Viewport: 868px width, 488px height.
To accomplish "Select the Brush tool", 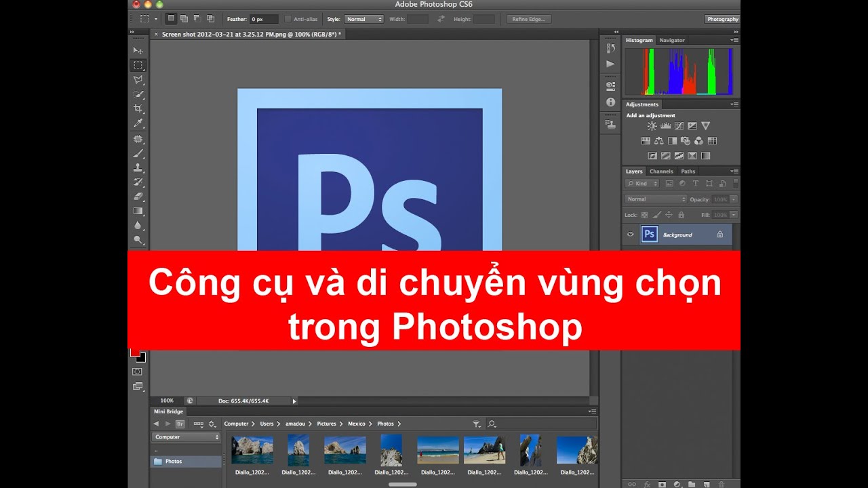I will 138,153.
